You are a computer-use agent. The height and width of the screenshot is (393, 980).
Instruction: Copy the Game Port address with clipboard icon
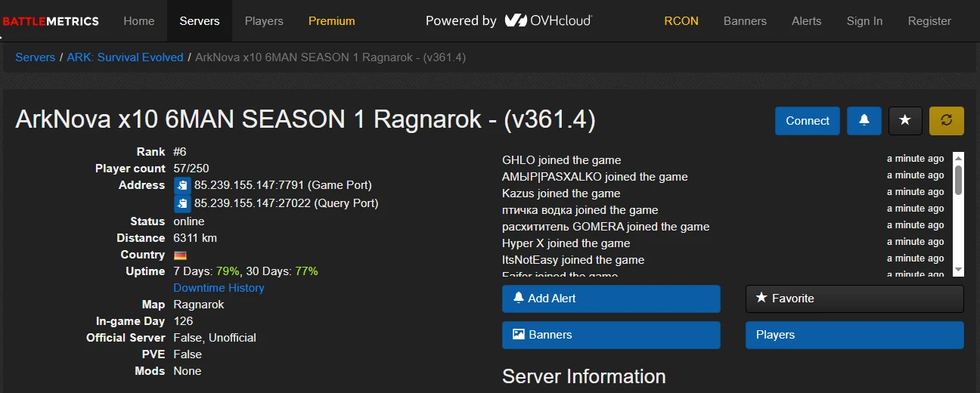182,185
